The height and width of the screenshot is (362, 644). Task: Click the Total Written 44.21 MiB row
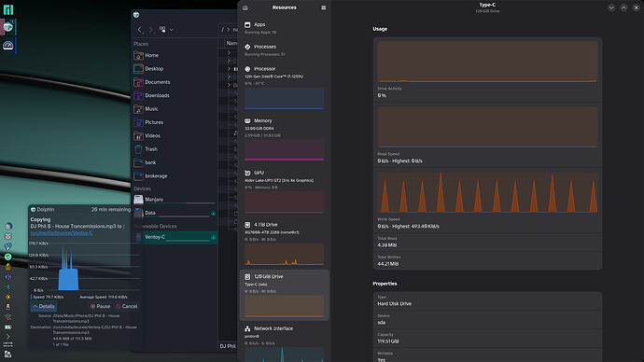click(487, 260)
